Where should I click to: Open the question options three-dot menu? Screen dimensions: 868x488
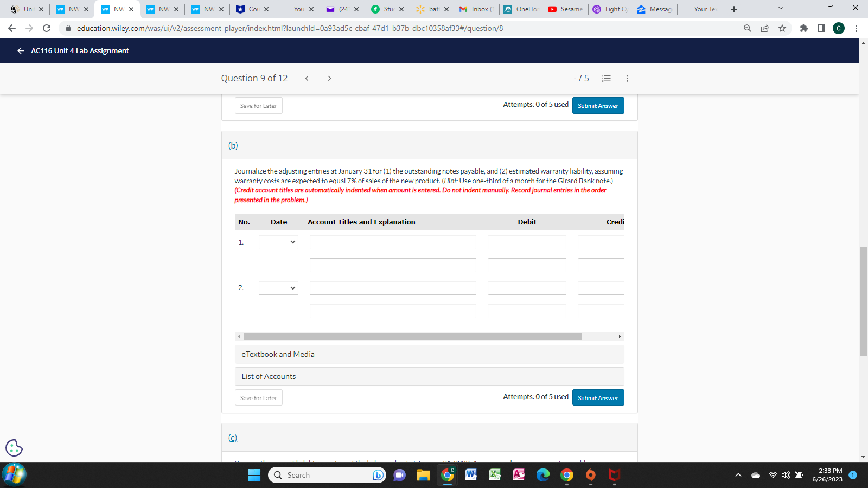(x=627, y=78)
